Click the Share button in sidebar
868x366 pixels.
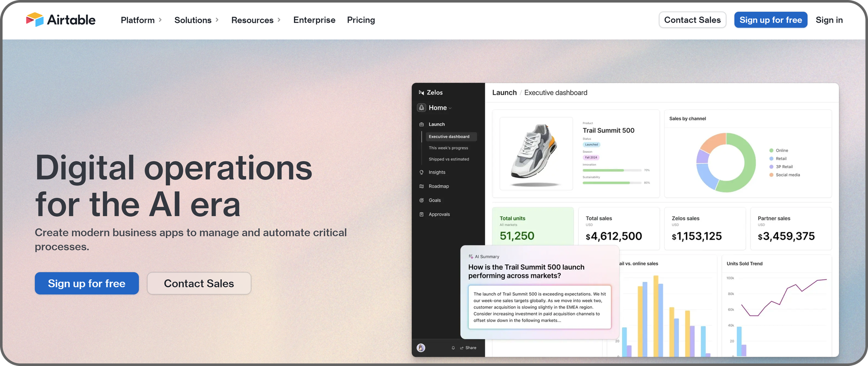[468, 348]
